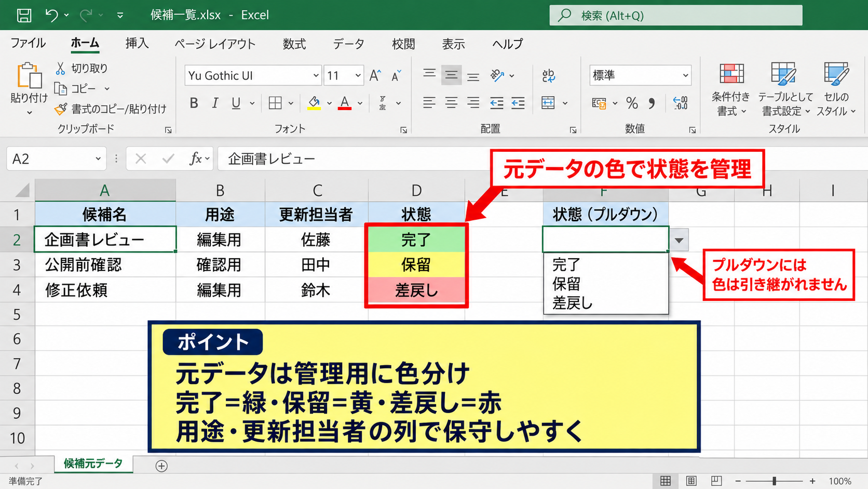Viewport: 868px width, 489px height.
Task: Click the yellow fill color button
Action: (x=314, y=103)
